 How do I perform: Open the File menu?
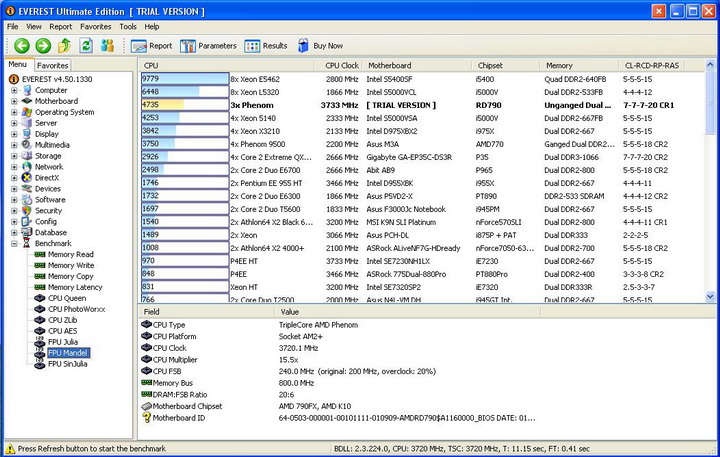click(x=12, y=27)
